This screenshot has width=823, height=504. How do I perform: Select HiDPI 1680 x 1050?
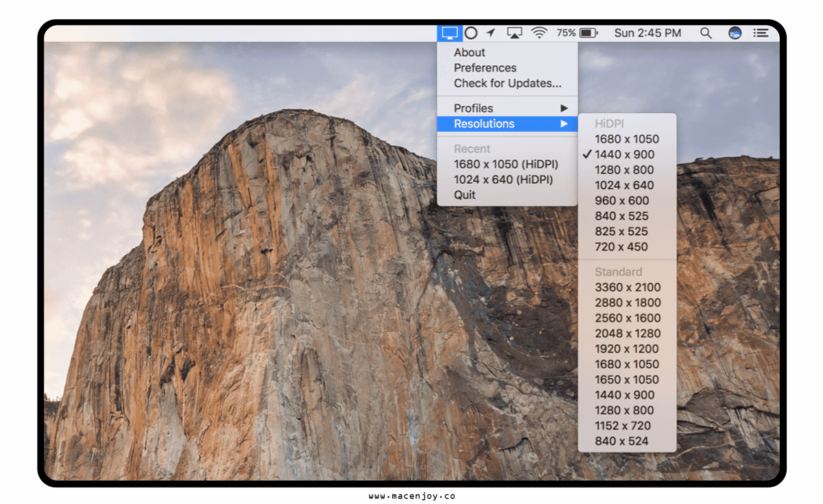pos(627,139)
